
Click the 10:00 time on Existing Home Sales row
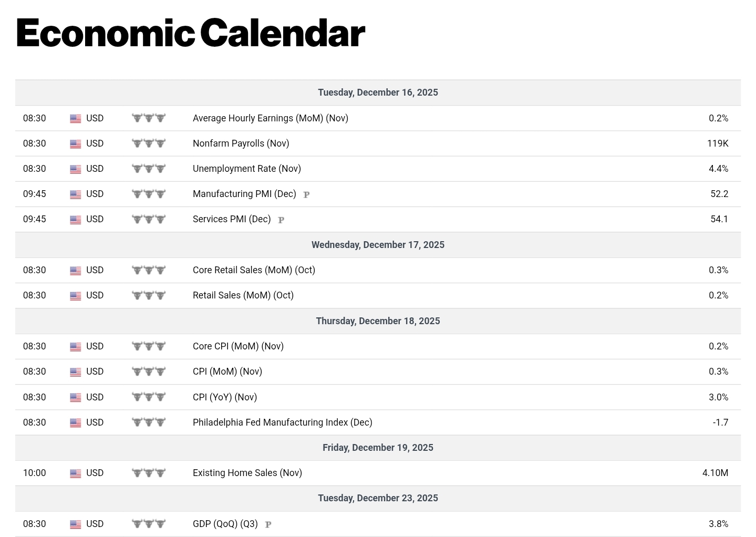[35, 473]
